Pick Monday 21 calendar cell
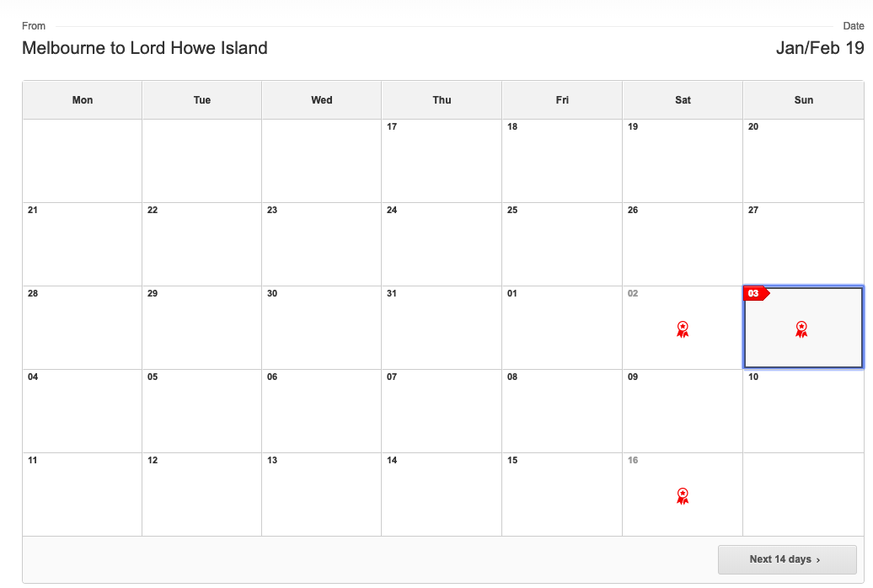Viewport: 873px width, 588px height. (x=83, y=244)
